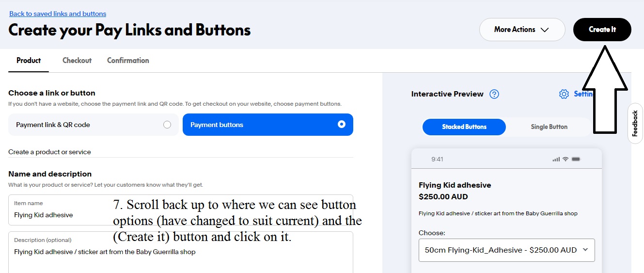This screenshot has width=644, height=273.
Task: Click the chevron arrow in More Actions
Action: (x=545, y=30)
